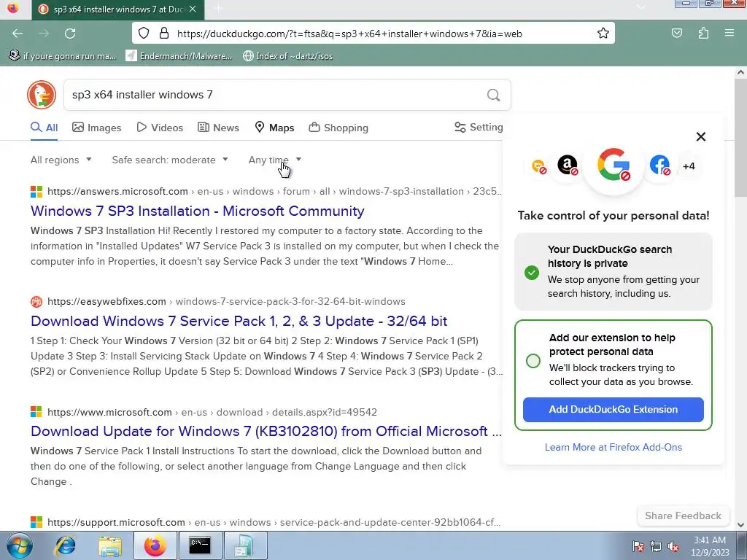
Task: Bookmark this page with the star icon
Action: click(x=603, y=34)
